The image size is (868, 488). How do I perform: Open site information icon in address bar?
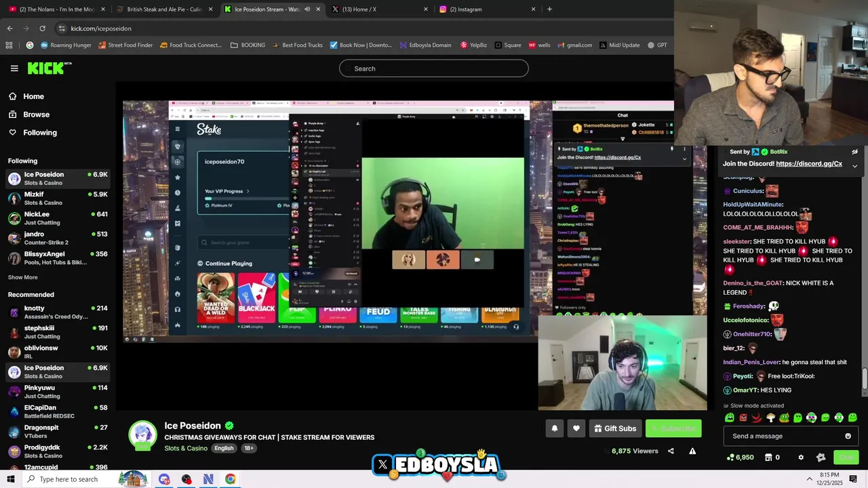point(62,28)
